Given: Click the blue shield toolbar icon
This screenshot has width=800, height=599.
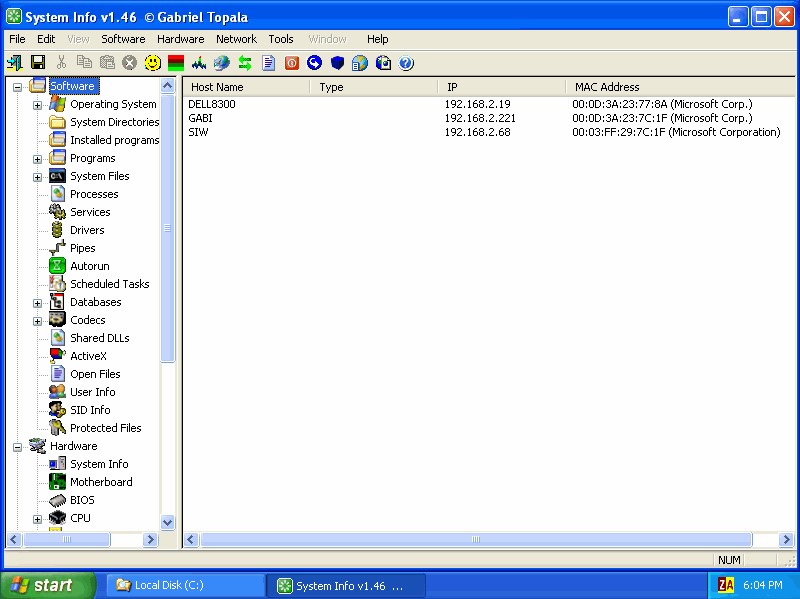Looking at the screenshot, I should pos(337,63).
